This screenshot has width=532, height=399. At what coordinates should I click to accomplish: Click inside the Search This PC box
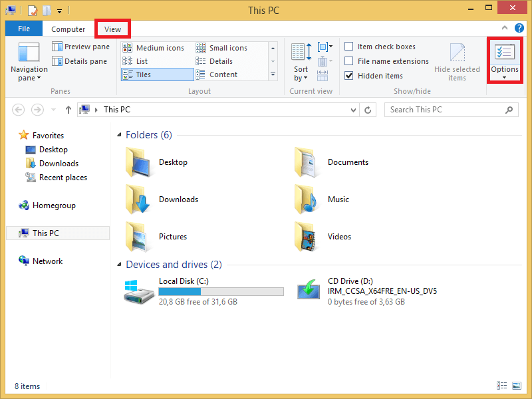click(446, 110)
